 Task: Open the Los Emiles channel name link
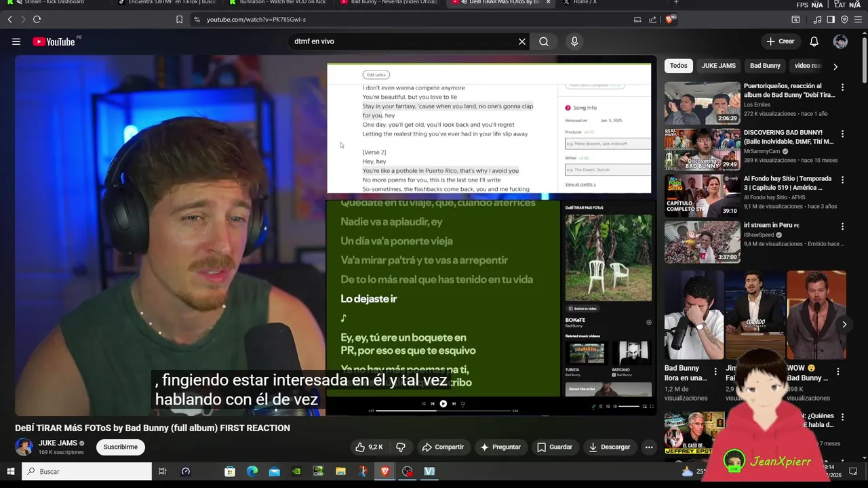758,105
